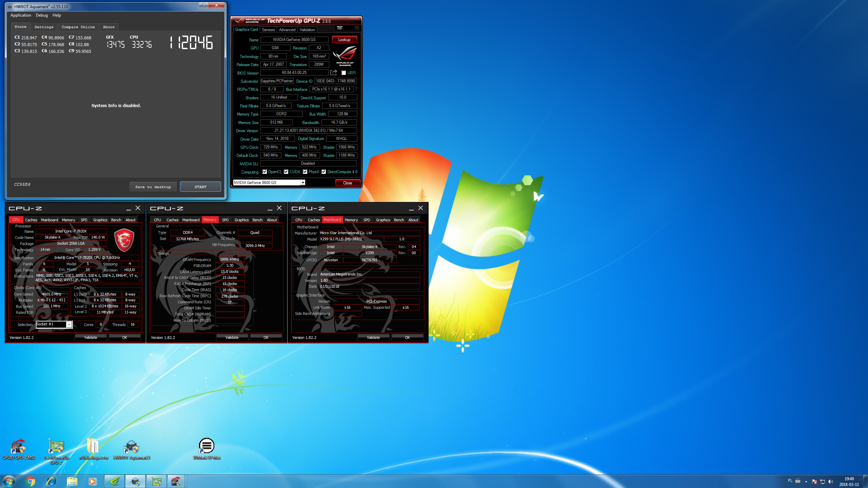Click the Action Center flag tray icon
The width and height of the screenshot is (868, 488).
pos(814,482)
